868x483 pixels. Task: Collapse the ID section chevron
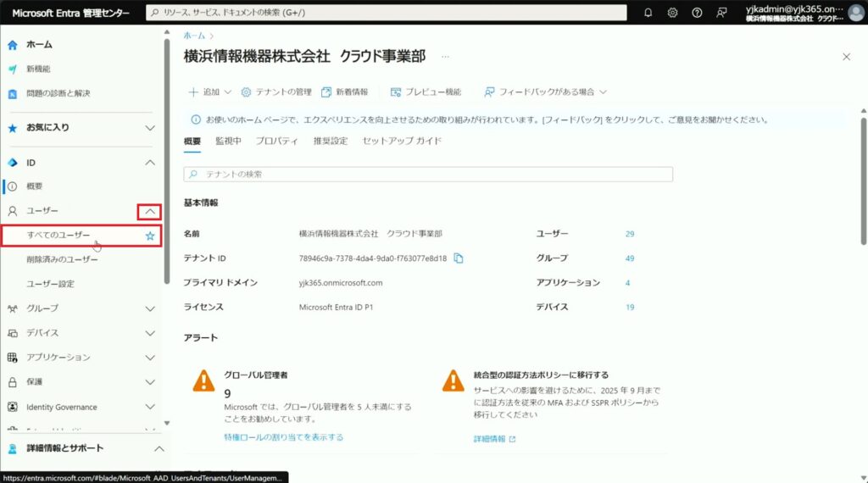pos(150,163)
